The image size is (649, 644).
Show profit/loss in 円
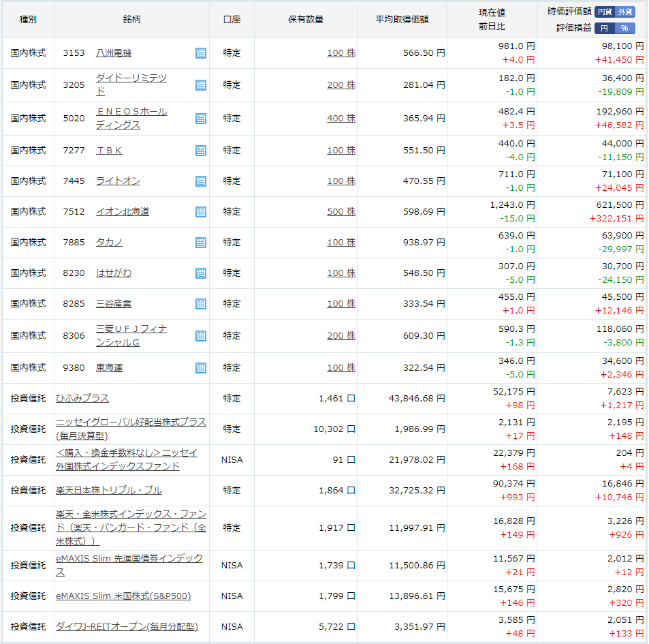(605, 28)
